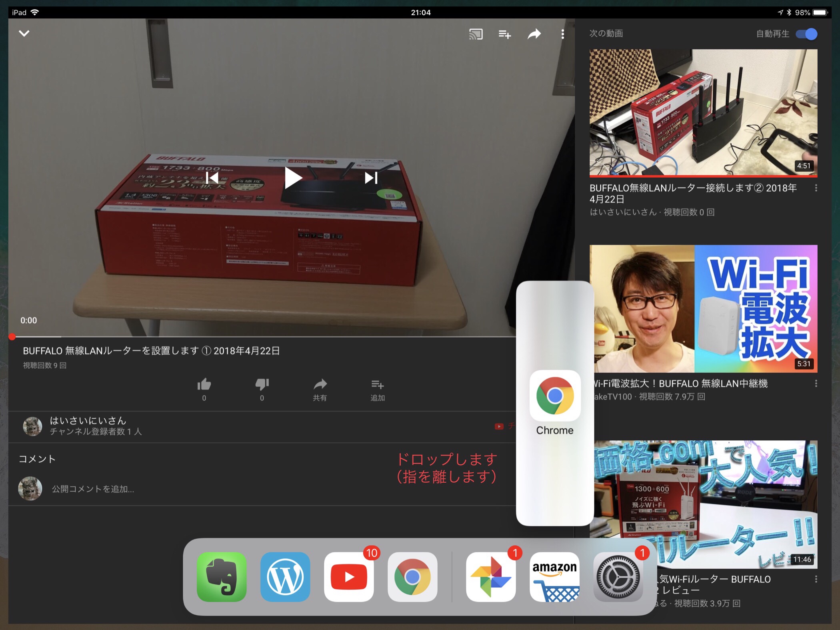
Task: Tap the 追加 add button
Action: tap(377, 389)
